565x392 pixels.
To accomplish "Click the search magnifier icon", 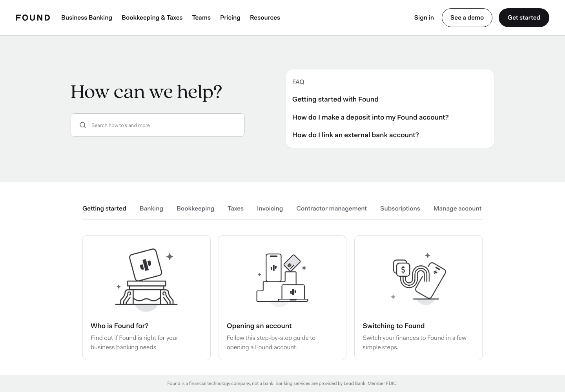I will pyautogui.click(x=83, y=125).
